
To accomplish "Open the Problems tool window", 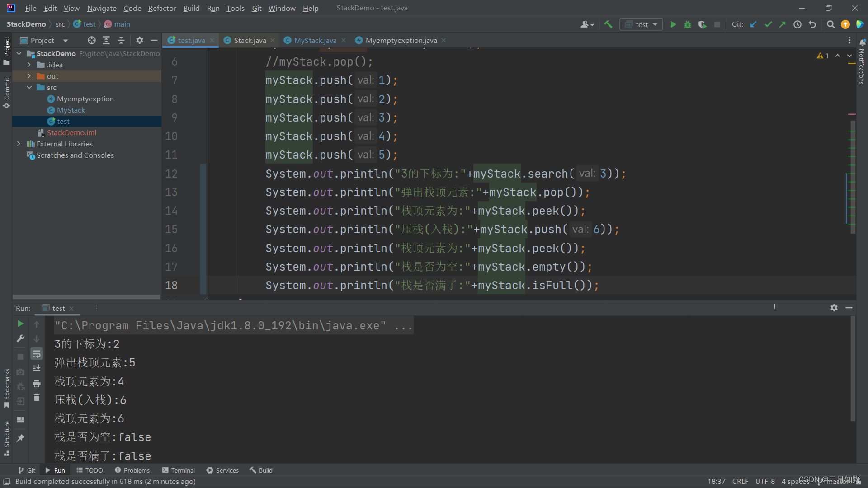I will pyautogui.click(x=132, y=470).
